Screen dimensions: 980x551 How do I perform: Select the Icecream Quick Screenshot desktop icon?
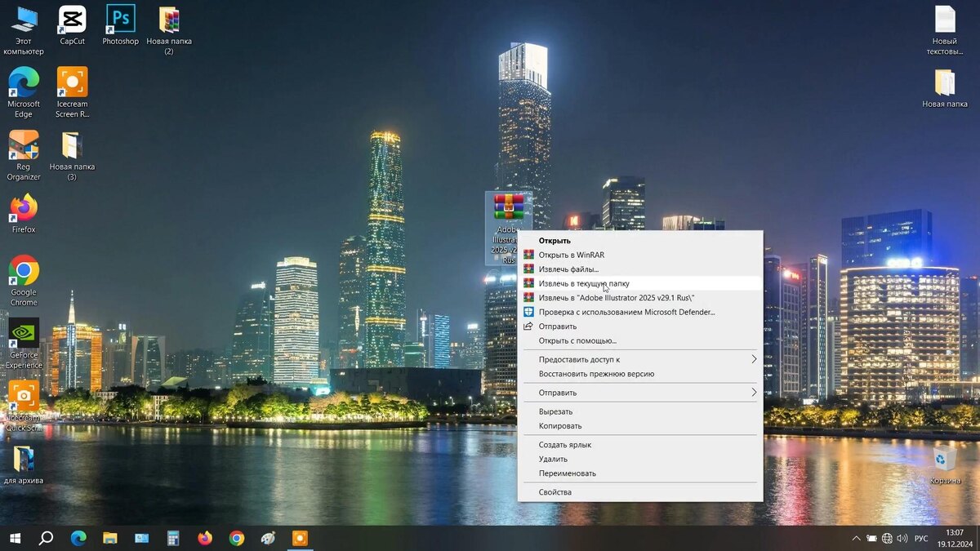point(24,407)
